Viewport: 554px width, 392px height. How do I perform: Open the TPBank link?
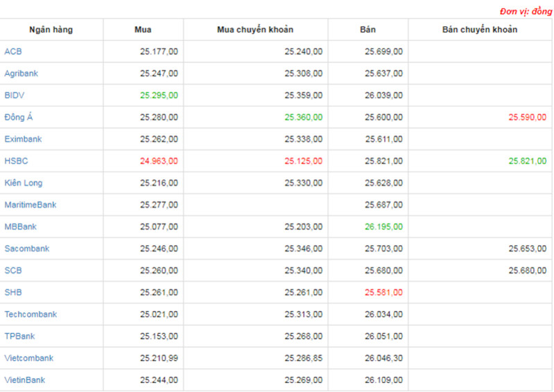tap(20, 336)
